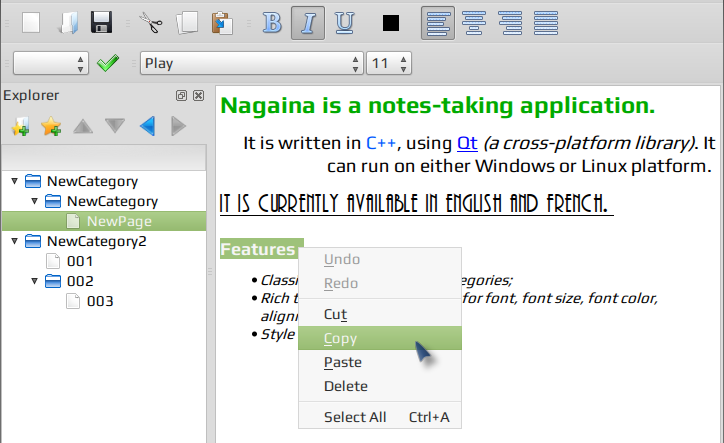Collapse the nested NewCategory node
The height and width of the screenshot is (443, 724).
(34, 201)
